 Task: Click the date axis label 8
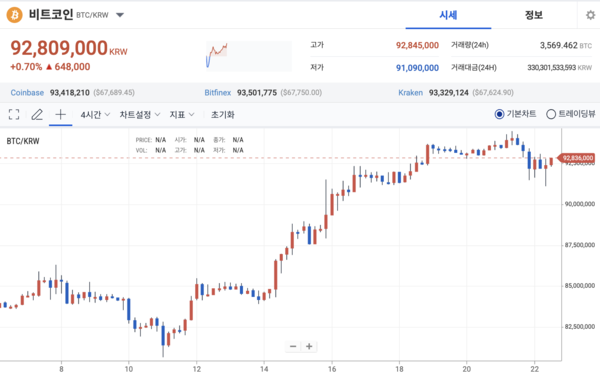point(61,369)
